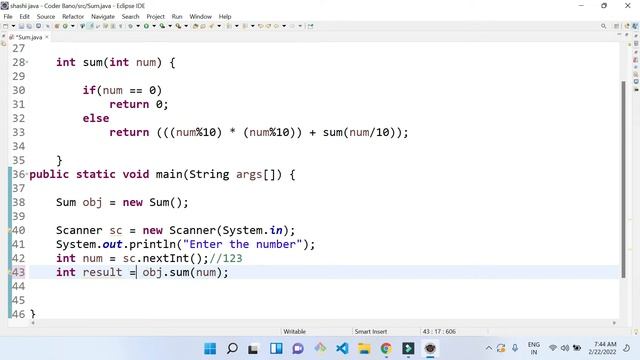Image resolution: width=640 pixels, height=360 pixels.
Task: Click the horizontal scroll left arrow
Action: pyautogui.click(x=33, y=323)
